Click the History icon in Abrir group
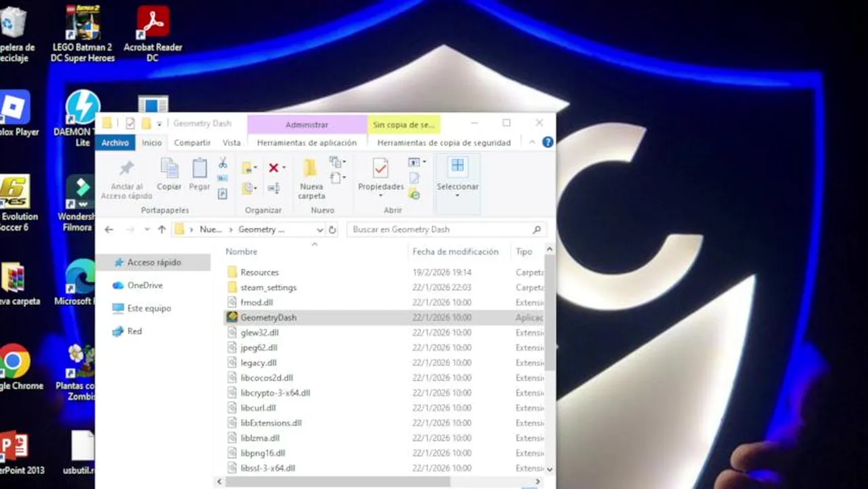This screenshot has height=489, width=868. [414, 194]
